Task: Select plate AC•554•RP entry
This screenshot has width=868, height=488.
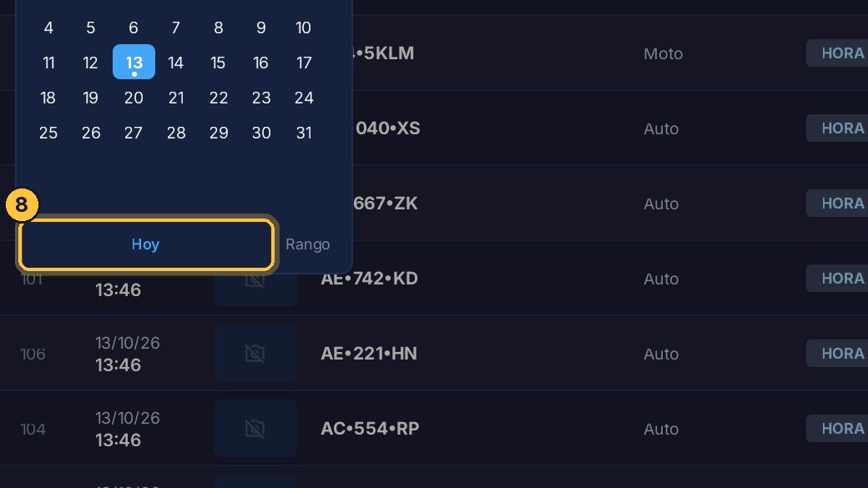Action: (370, 429)
